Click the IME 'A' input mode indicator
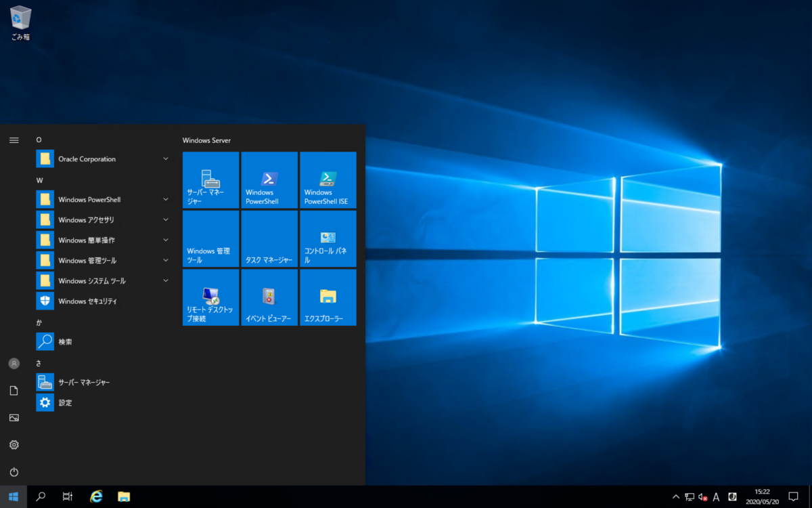 (717, 497)
